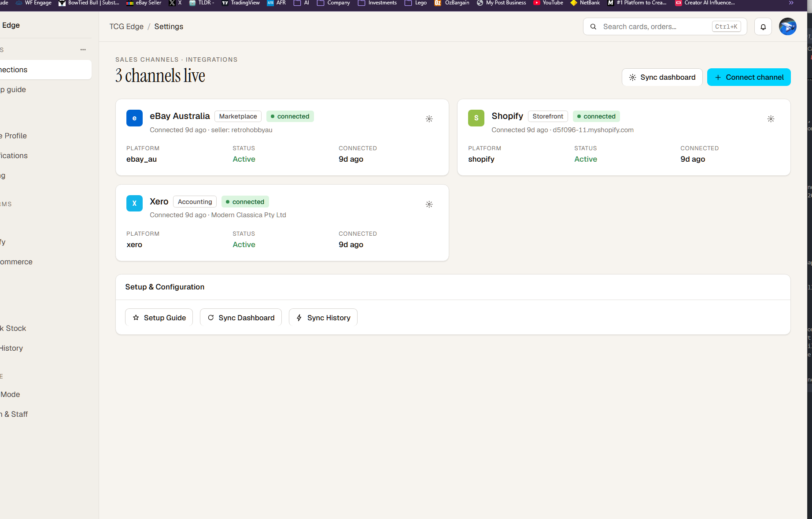812x519 pixels.
Task: Click the Accounting tag on Xero card
Action: (x=195, y=202)
